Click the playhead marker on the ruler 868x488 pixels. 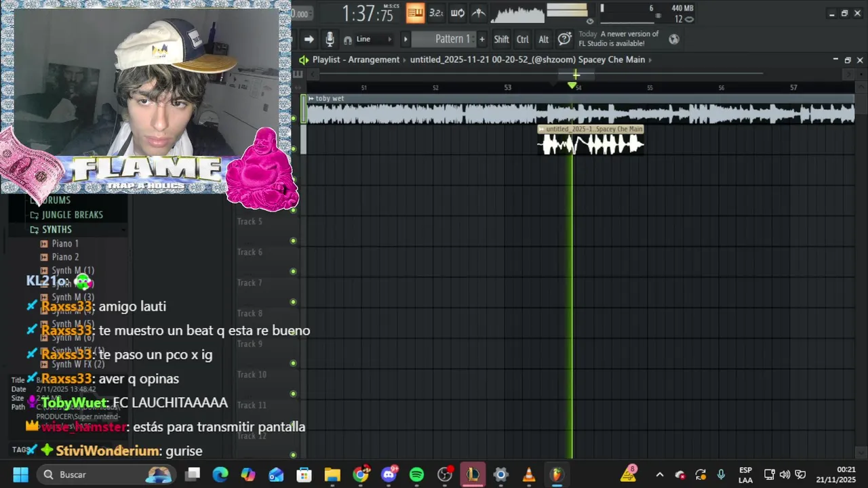click(x=572, y=85)
